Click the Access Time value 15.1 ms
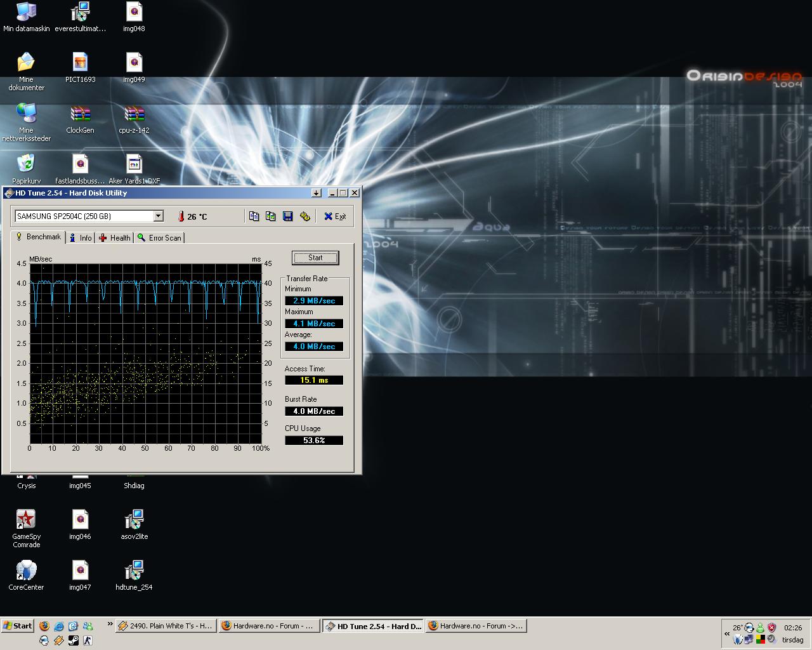The height and width of the screenshot is (650, 812). click(314, 380)
